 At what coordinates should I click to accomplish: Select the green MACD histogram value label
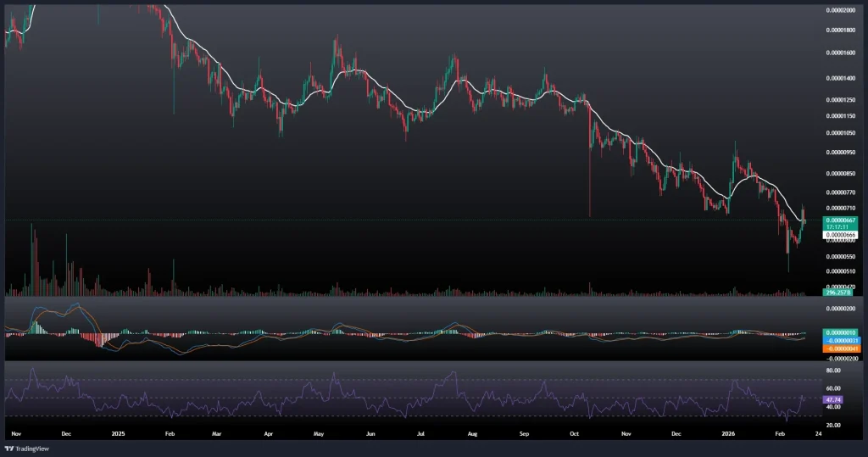click(x=840, y=332)
